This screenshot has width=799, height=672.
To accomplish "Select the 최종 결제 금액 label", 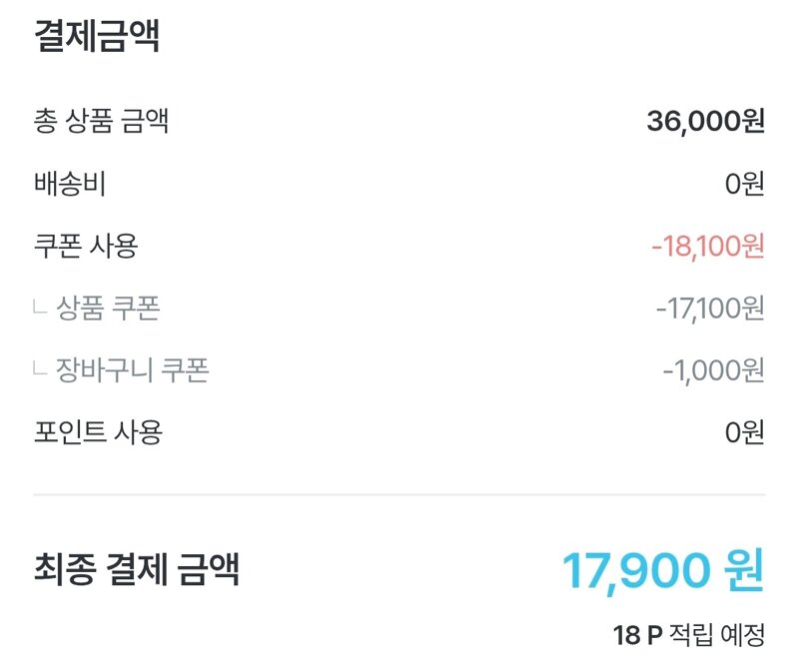I will click(137, 568).
